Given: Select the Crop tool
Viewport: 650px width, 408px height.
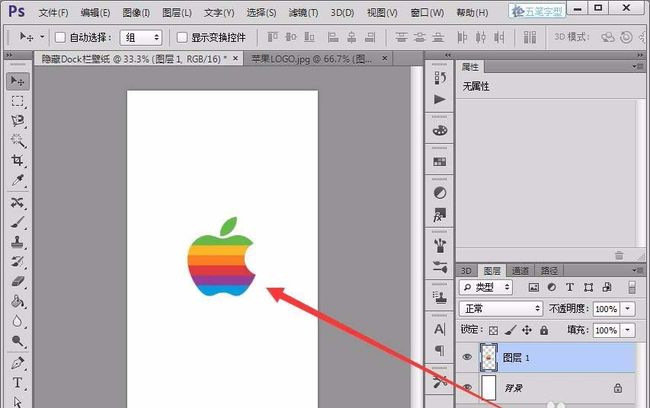Looking at the screenshot, I should 17,160.
